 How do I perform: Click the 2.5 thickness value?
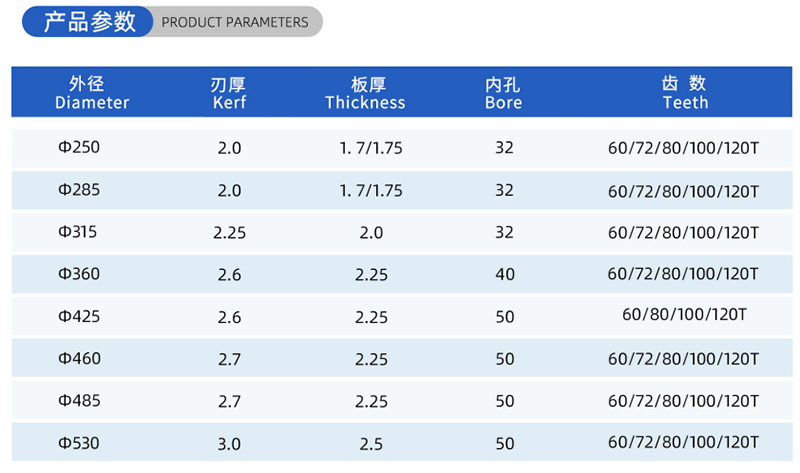(x=370, y=442)
